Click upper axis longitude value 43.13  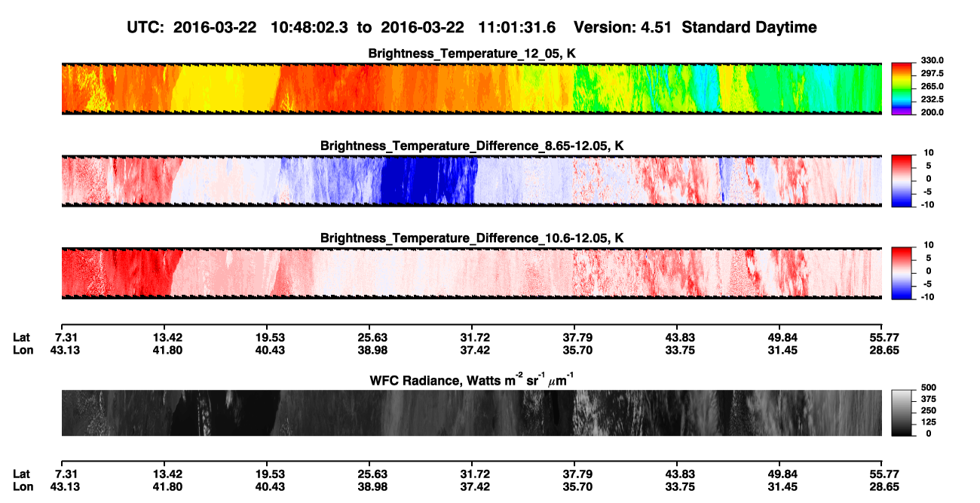67,350
